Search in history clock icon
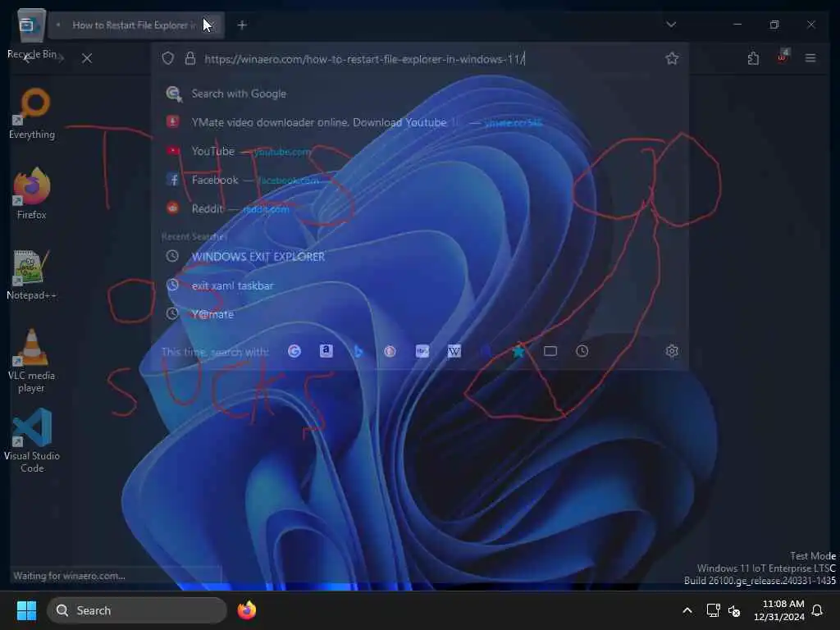 [582, 351]
